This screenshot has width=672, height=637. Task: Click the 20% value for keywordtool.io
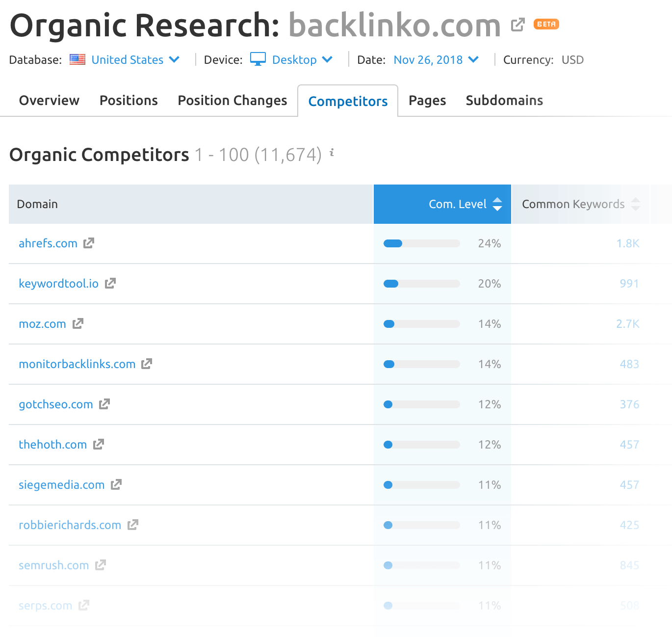[490, 284]
